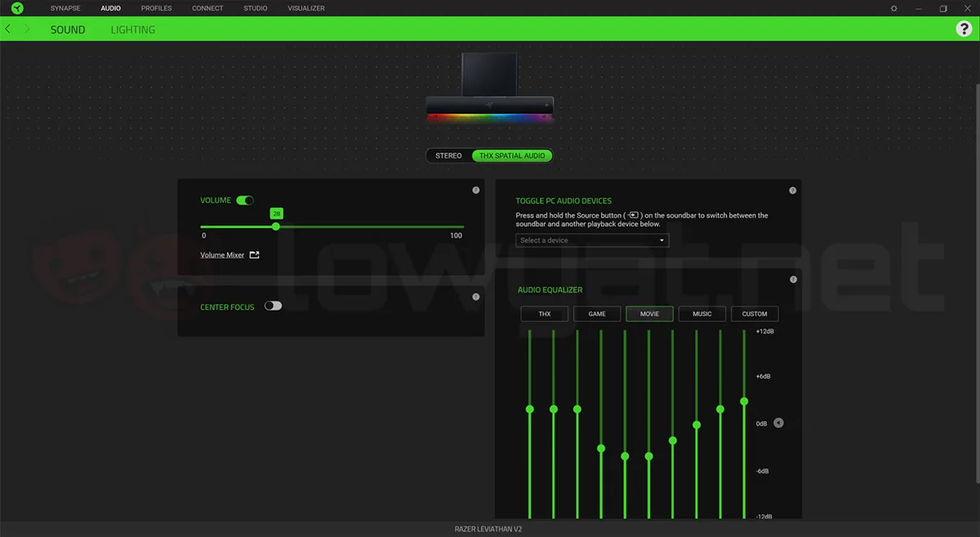This screenshot has width=980, height=537.
Task: Open the Volume Mixer link
Action: tap(222, 255)
